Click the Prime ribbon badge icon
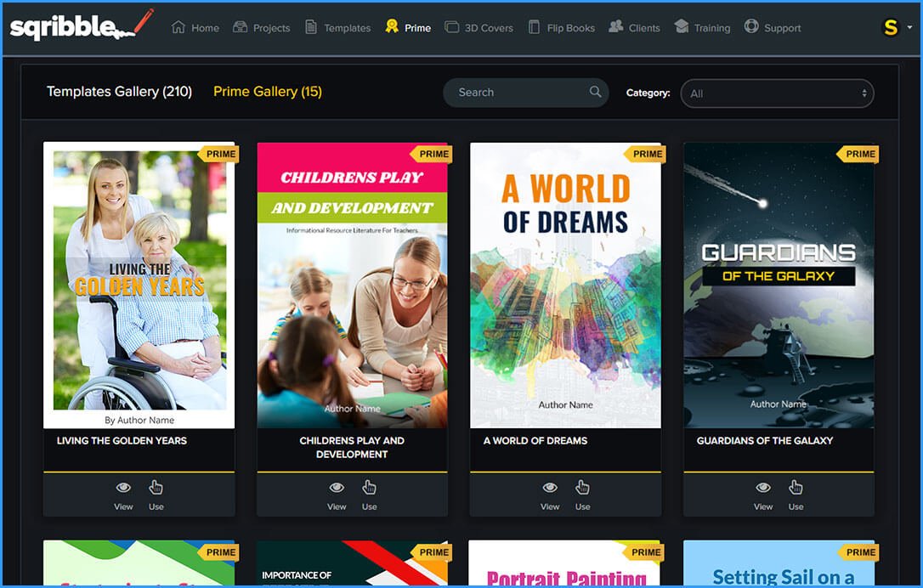 tap(392, 26)
